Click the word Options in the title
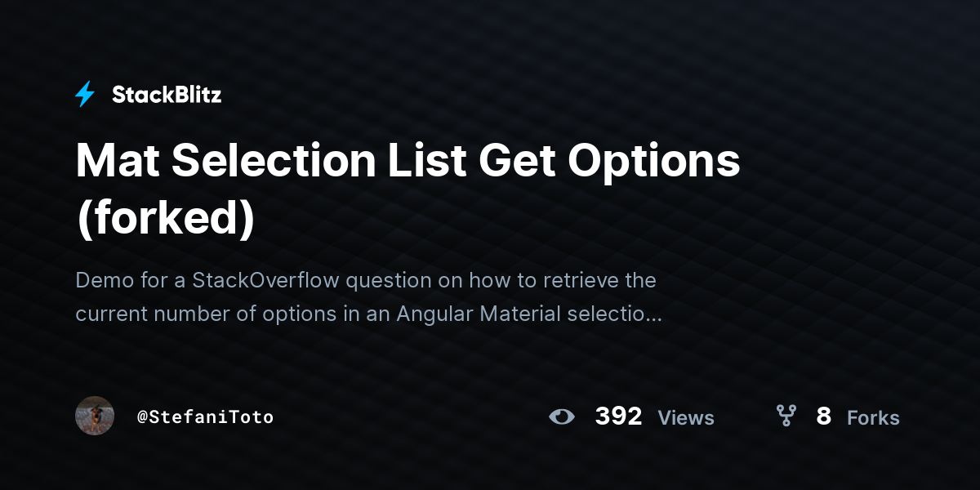This screenshot has width=980, height=490. point(653,161)
